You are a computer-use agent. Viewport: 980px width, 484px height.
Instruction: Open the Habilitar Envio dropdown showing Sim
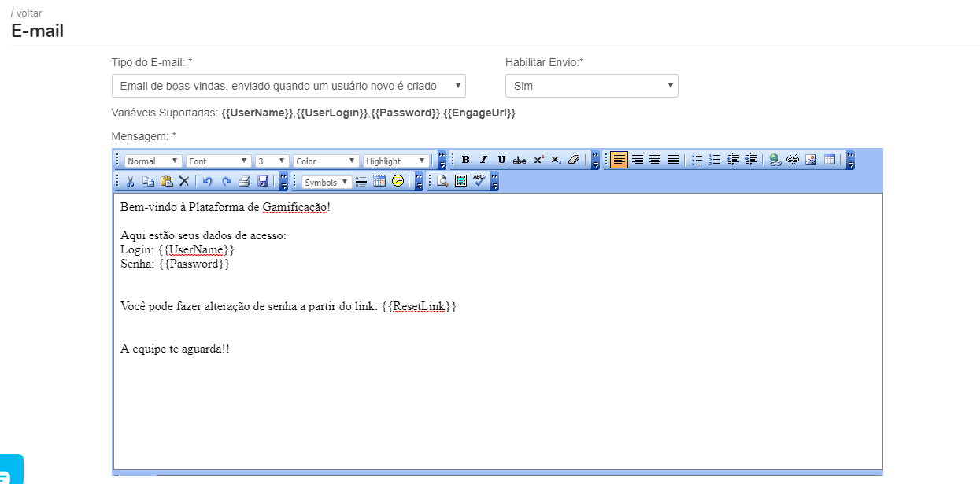click(x=592, y=86)
